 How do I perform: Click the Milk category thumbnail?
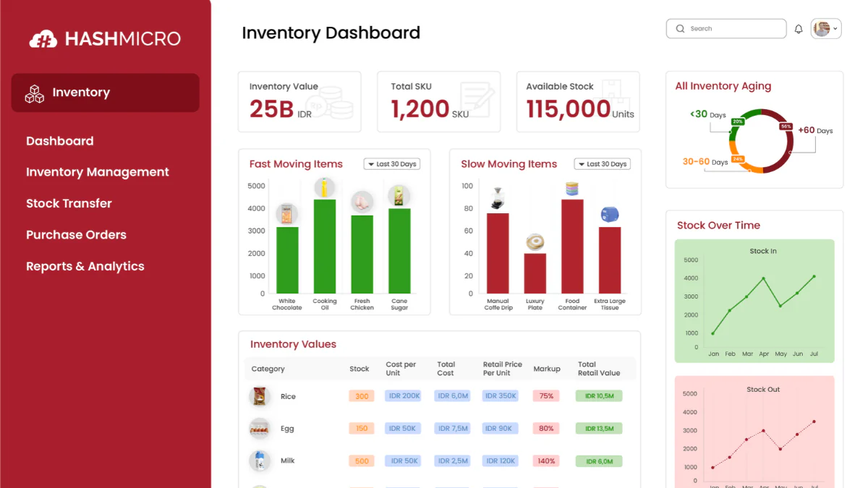coord(259,461)
